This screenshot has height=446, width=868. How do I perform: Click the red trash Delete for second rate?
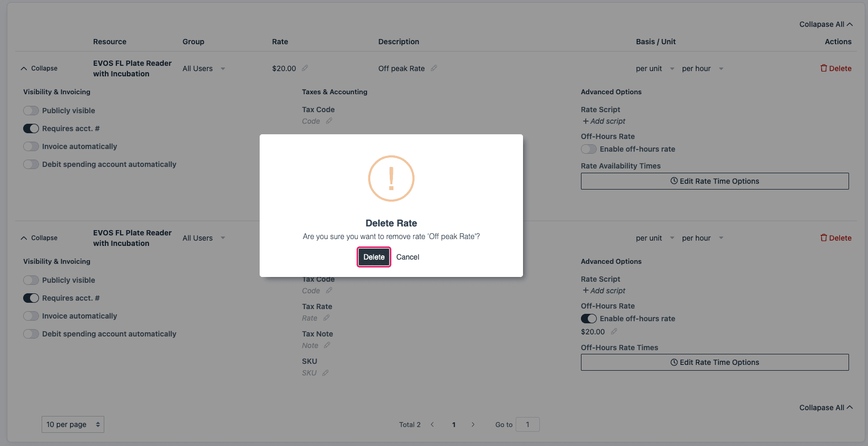(x=836, y=238)
